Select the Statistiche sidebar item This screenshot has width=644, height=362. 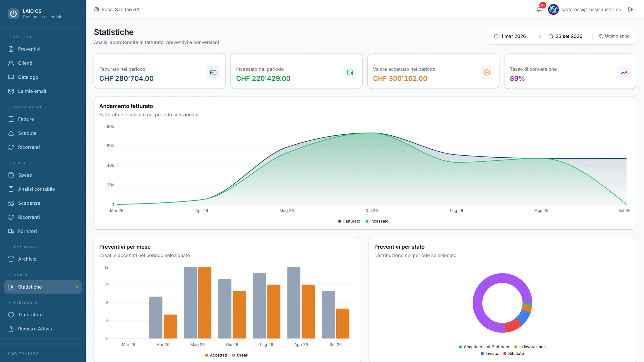pos(43,287)
